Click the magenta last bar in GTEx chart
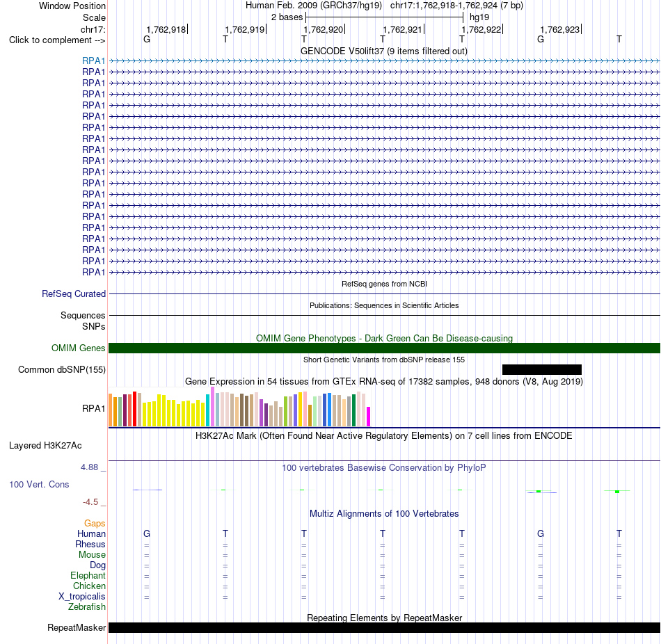Image resolution: width=661 pixels, height=644 pixels. 369,417
